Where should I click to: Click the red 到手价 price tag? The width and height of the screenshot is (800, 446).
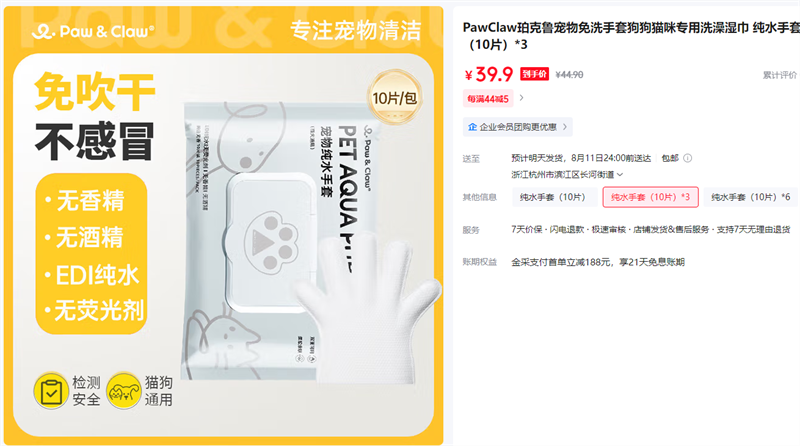534,75
